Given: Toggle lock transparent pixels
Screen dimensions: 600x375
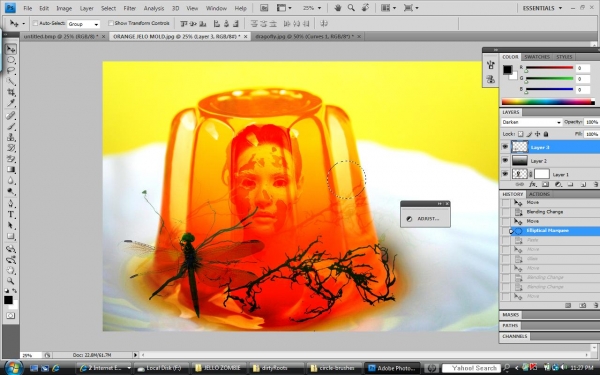Looking at the screenshot, I should point(520,134).
